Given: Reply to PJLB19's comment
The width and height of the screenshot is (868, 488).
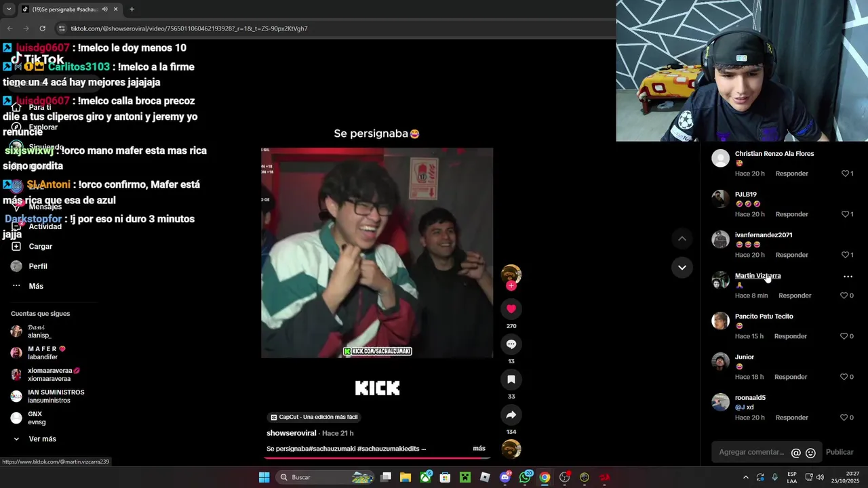Looking at the screenshot, I should [x=792, y=214].
